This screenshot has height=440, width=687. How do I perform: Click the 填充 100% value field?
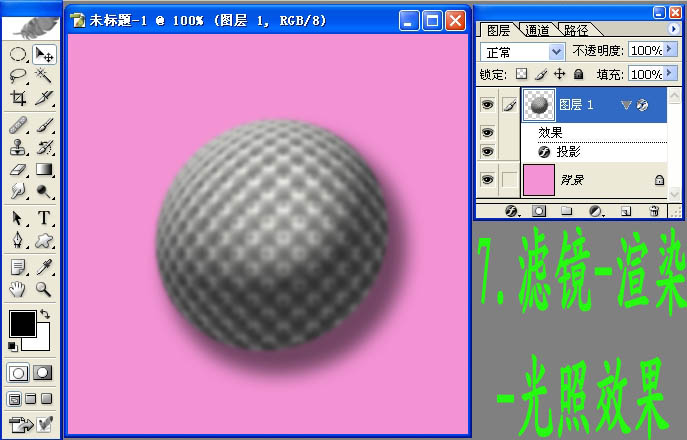(646, 74)
